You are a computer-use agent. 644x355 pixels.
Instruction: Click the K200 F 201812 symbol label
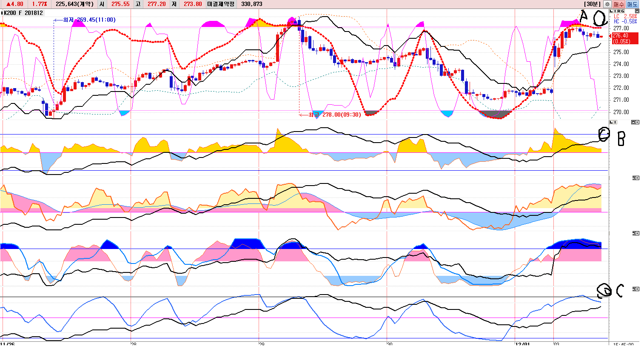pos(23,13)
